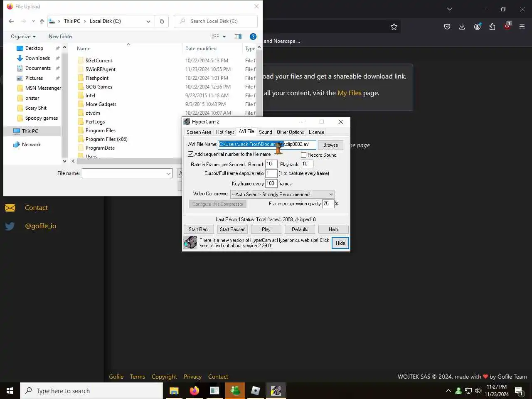
Task: Click the Play button in HyperCam
Action: tap(266, 229)
